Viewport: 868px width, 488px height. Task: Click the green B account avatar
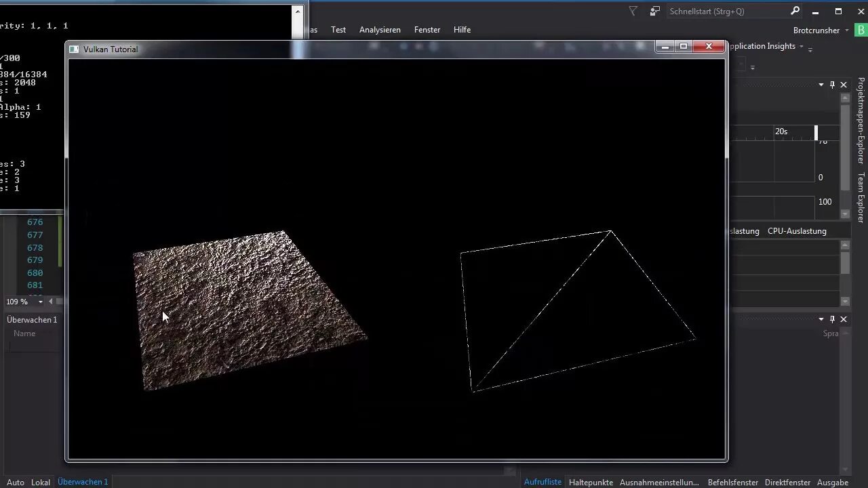tap(862, 30)
